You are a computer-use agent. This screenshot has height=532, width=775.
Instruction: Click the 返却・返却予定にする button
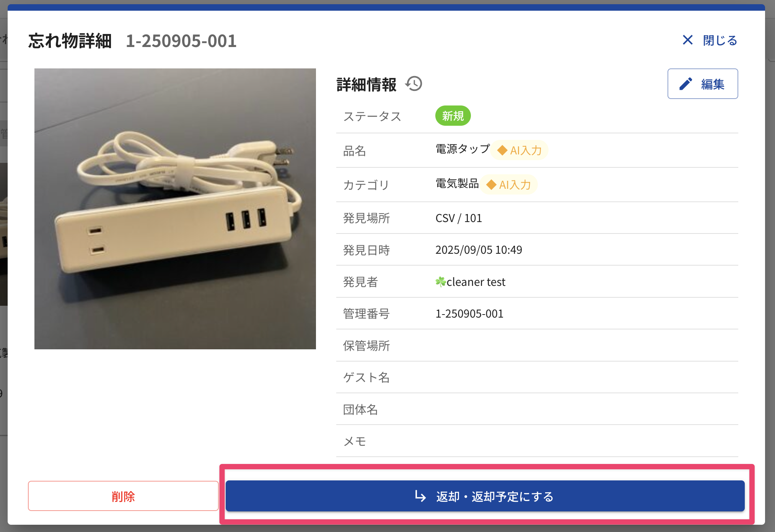click(x=485, y=496)
